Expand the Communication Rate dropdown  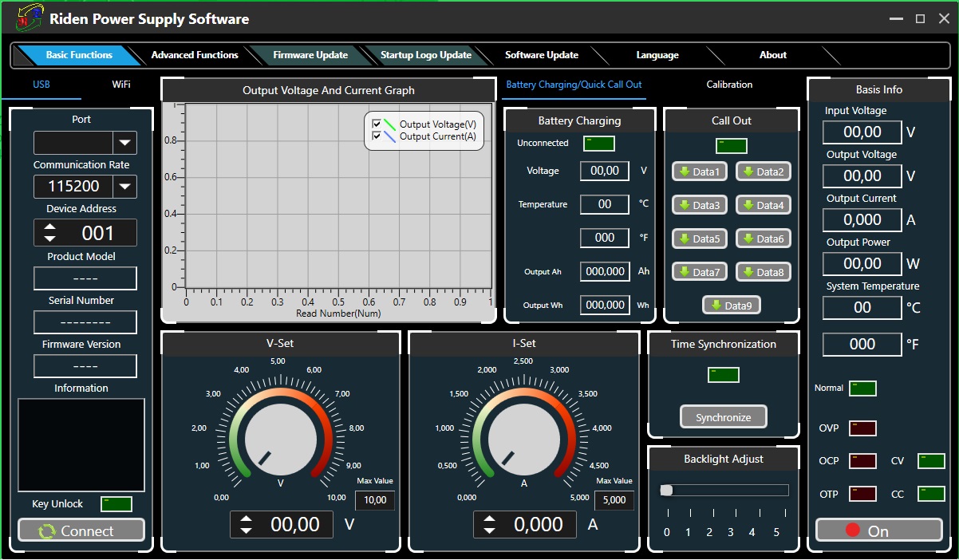pyautogui.click(x=124, y=187)
